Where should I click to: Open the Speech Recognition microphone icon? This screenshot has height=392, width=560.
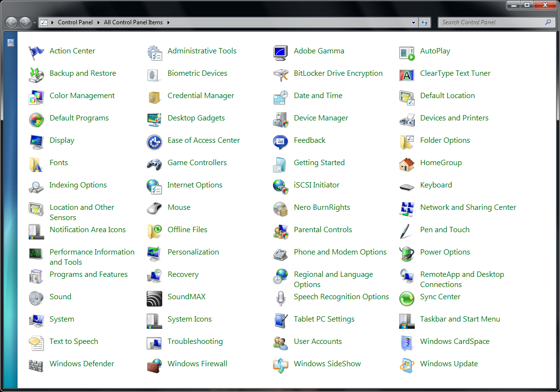pyautogui.click(x=280, y=299)
